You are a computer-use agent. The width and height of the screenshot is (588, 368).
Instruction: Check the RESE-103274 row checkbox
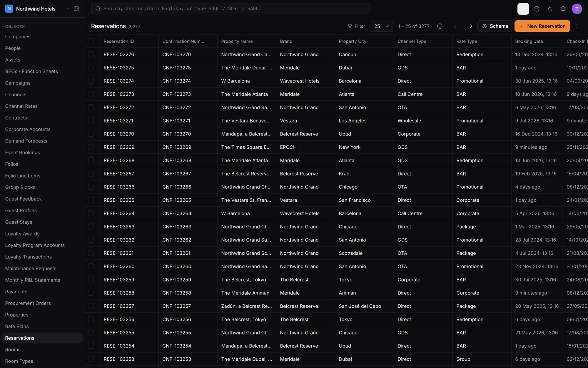click(x=91, y=81)
